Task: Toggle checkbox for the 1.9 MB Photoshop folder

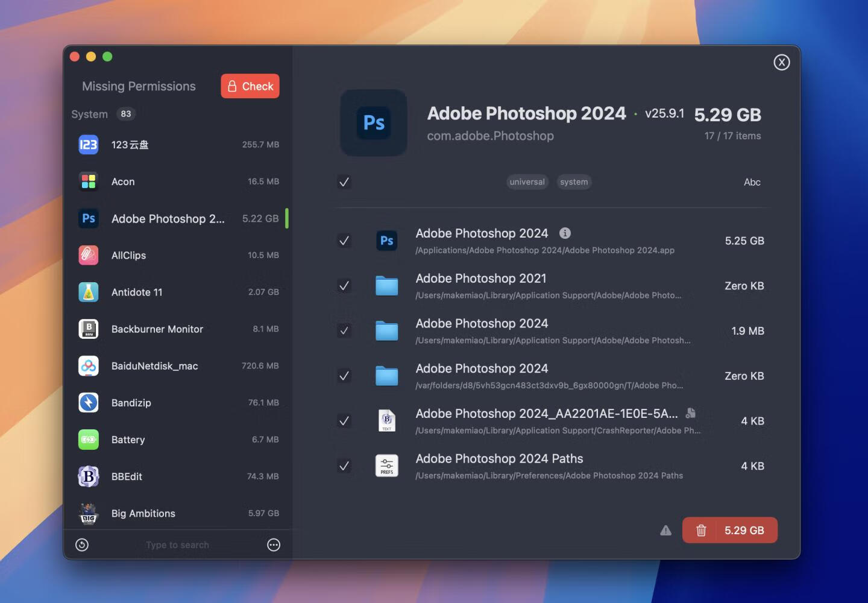Action: coord(344,331)
